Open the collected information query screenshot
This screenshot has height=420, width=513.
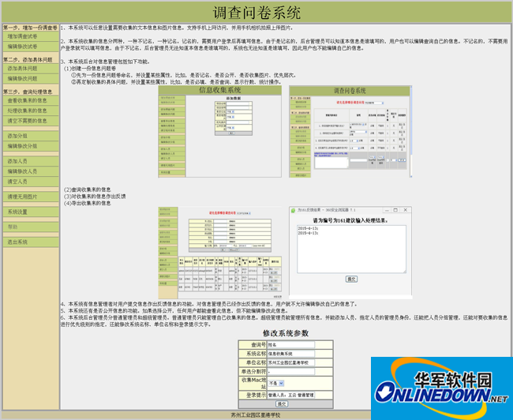pyautogui.click(x=220, y=252)
